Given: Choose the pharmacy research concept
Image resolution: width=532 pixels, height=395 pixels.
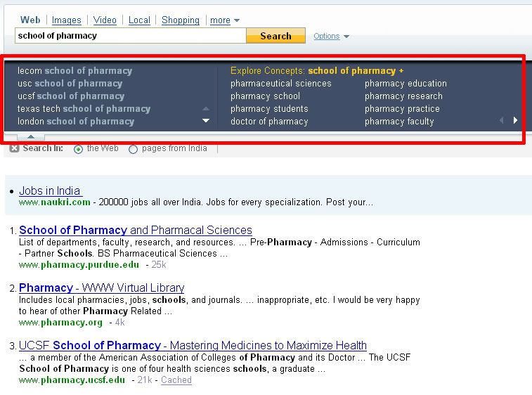Looking at the screenshot, I should [403, 96].
